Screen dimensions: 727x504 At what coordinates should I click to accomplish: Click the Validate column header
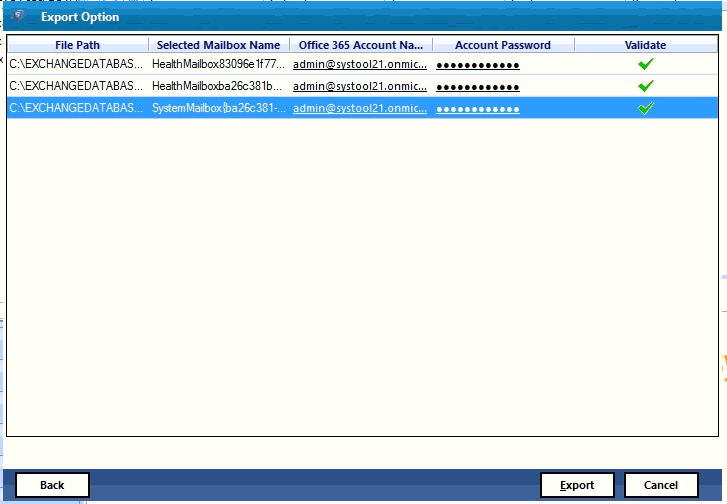pyautogui.click(x=645, y=45)
